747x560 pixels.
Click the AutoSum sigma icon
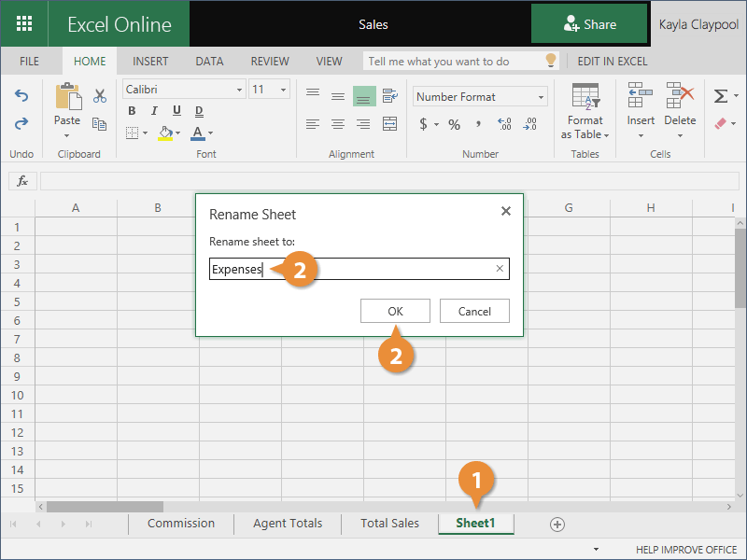tap(720, 96)
